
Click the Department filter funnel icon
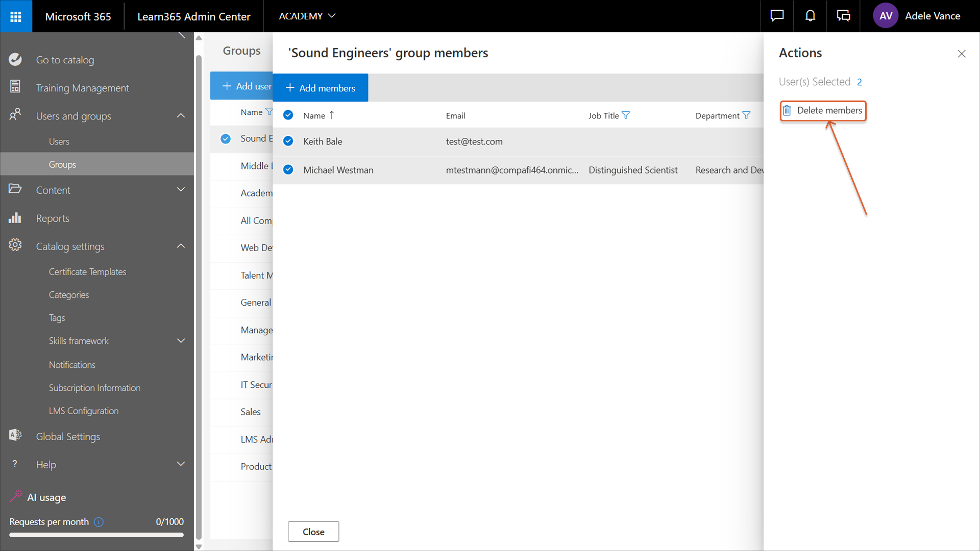pos(746,115)
